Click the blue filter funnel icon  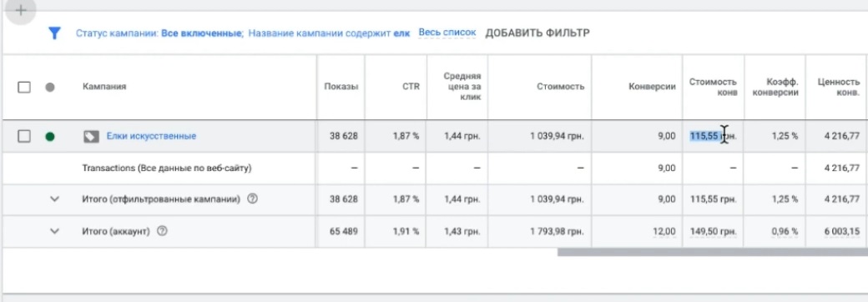pos(54,33)
